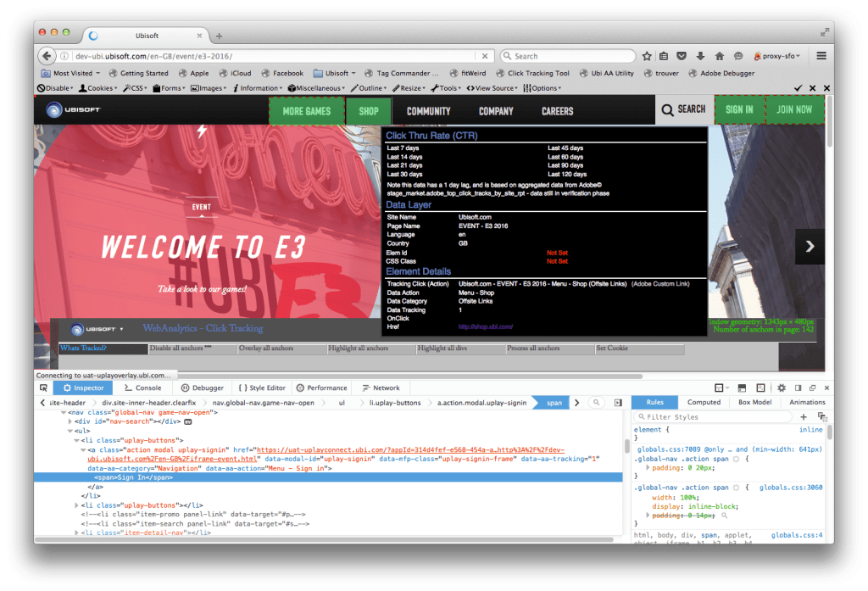Image resolution: width=868 pixels, height=591 pixels.
Task: Click the Set Cookie button
Action: [x=612, y=348]
